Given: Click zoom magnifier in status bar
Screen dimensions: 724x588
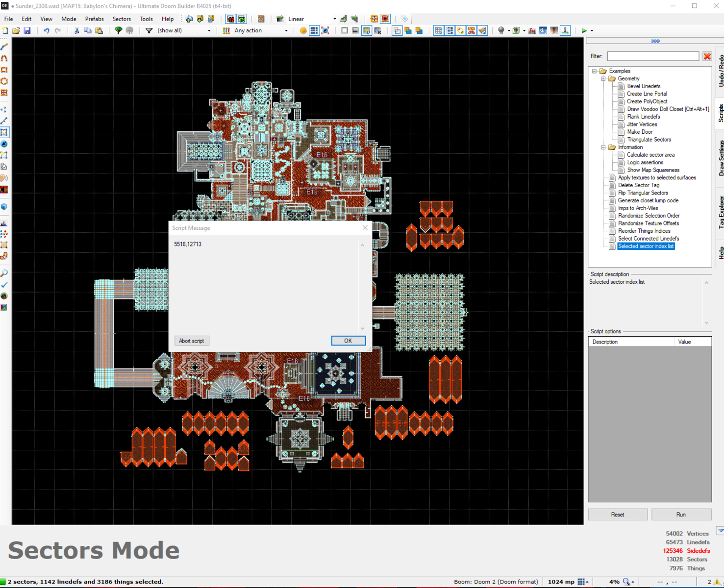Looking at the screenshot, I should click(626, 582).
